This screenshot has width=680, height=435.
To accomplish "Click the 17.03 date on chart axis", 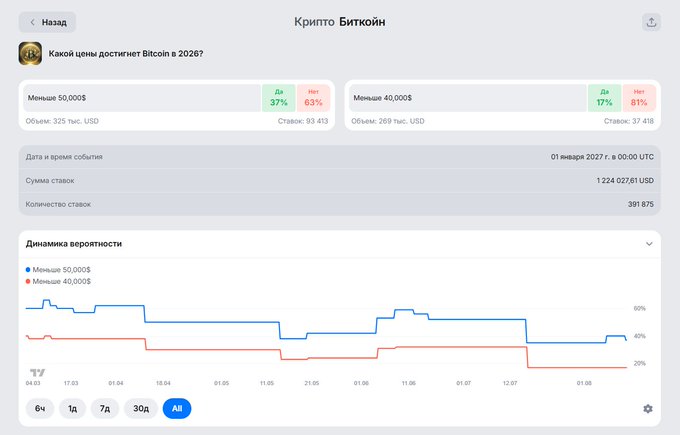I will click(71, 383).
